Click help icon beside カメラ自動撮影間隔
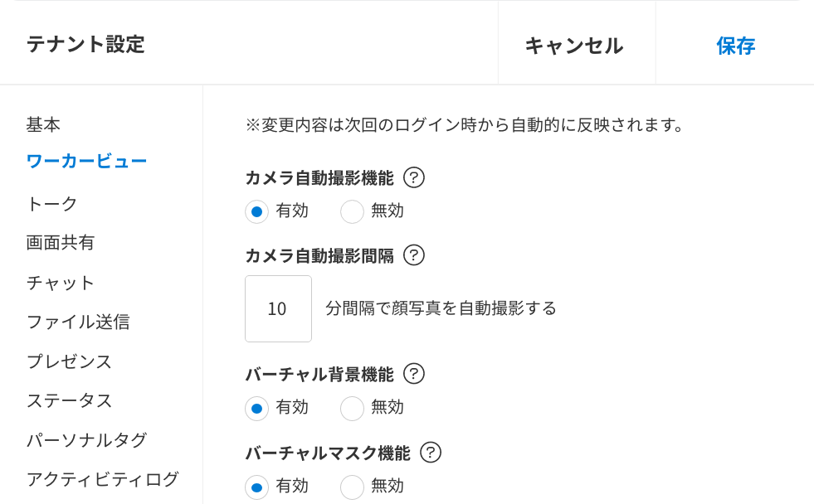This screenshot has width=814, height=504. (413, 255)
